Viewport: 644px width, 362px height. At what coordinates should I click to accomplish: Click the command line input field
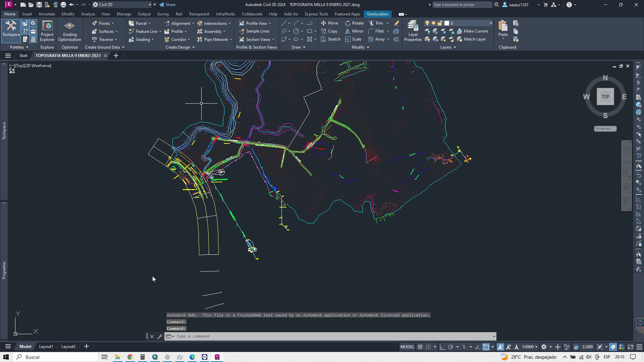332,336
